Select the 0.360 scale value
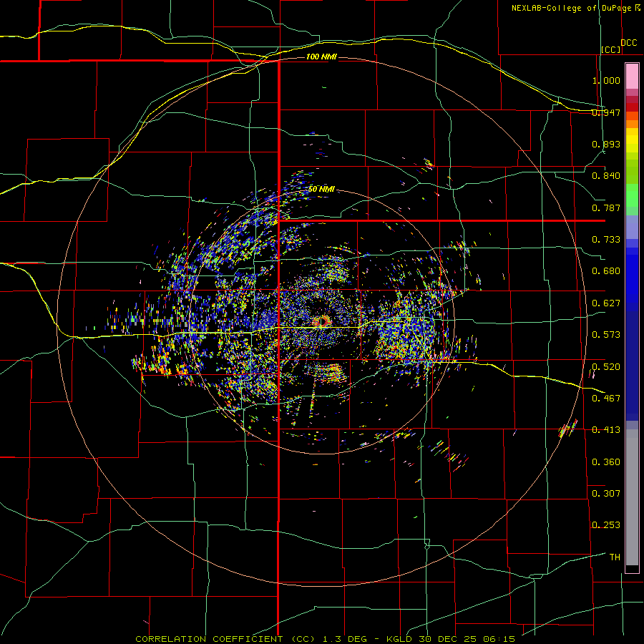644x644 pixels. tap(606, 462)
